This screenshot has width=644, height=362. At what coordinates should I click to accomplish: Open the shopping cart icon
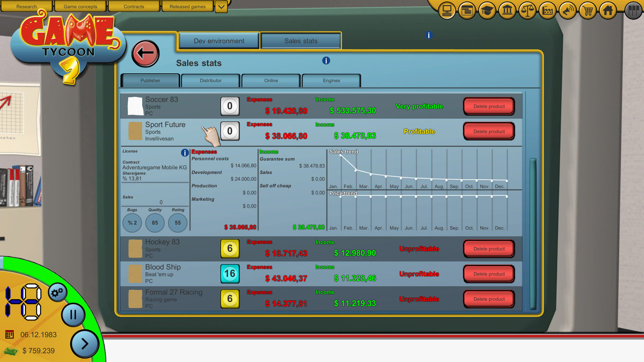(x=587, y=10)
